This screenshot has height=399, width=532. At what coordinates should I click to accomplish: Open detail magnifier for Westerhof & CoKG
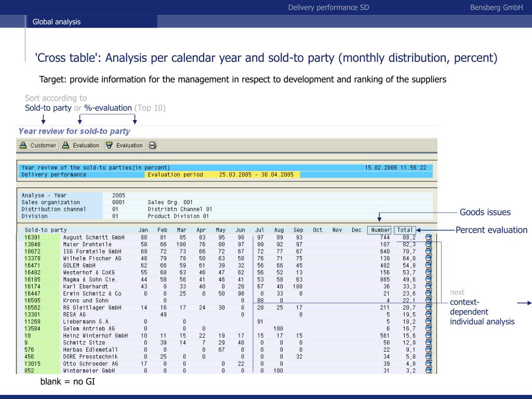pyautogui.click(x=429, y=272)
